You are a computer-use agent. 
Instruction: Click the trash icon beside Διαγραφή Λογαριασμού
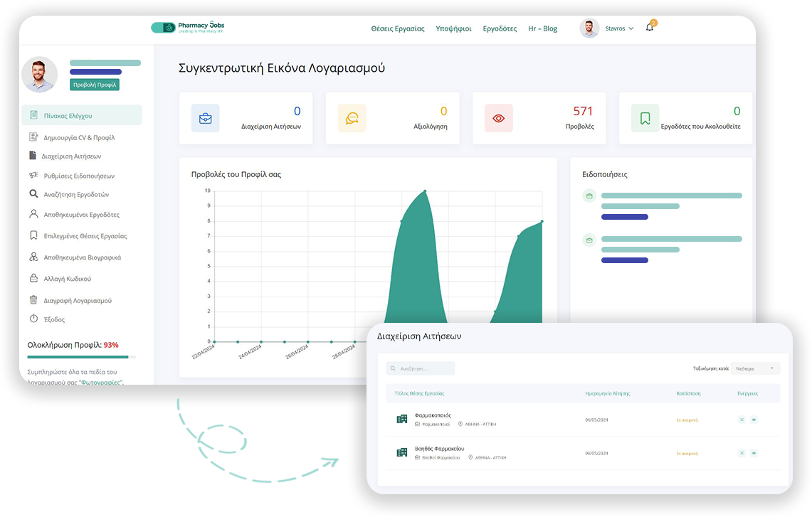[x=33, y=300]
